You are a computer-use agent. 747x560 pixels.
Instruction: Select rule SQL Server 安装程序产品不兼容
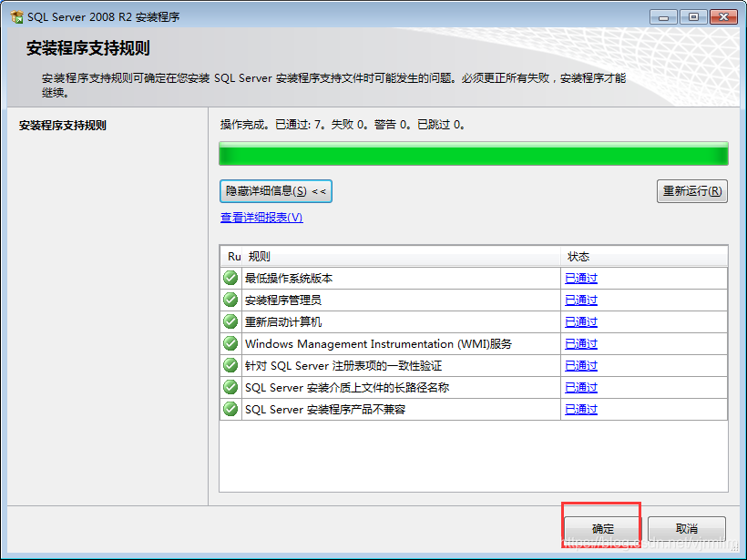pos(325,410)
